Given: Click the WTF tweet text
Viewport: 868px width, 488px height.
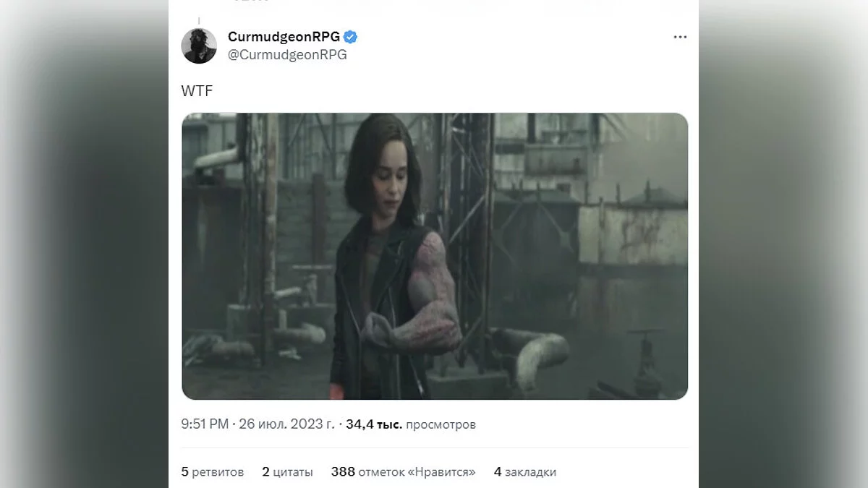Looking at the screenshot, I should (x=197, y=91).
